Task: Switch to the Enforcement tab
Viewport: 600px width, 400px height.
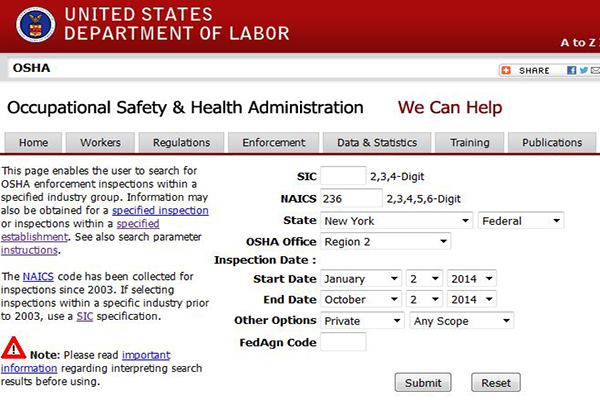Action: 273,143
